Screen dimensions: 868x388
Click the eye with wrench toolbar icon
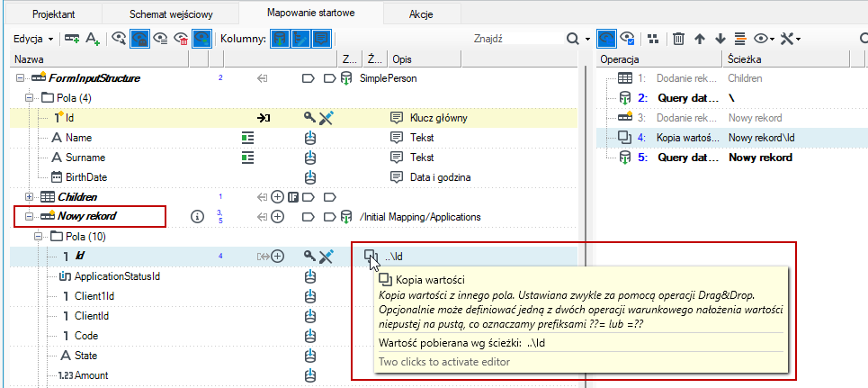pyautogui.click(x=119, y=39)
